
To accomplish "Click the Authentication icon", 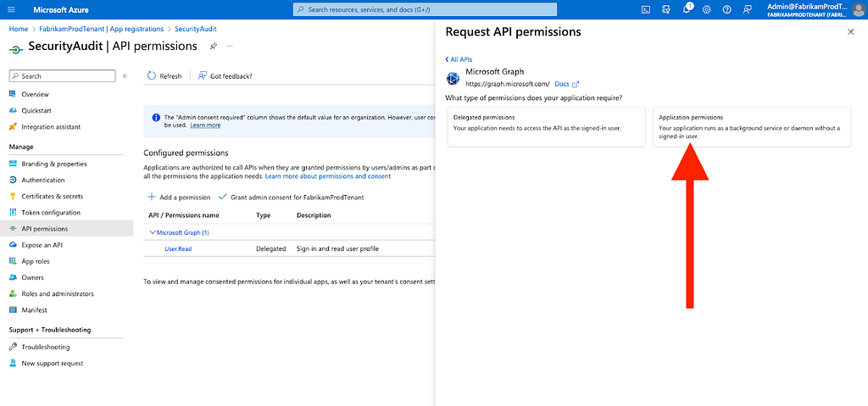I will coord(13,180).
